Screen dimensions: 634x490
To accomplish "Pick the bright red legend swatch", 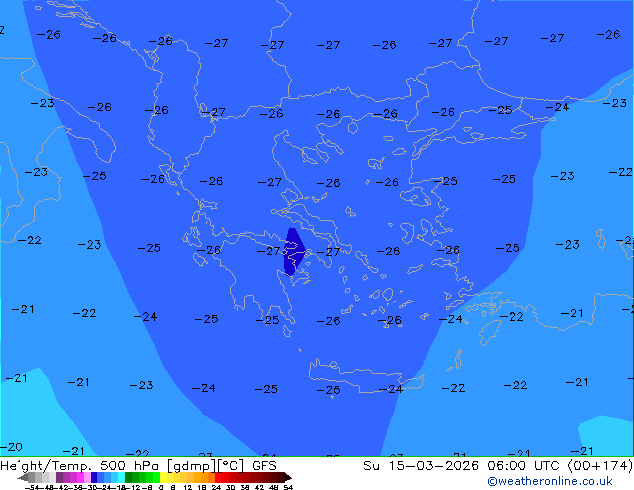I will click(x=218, y=477).
